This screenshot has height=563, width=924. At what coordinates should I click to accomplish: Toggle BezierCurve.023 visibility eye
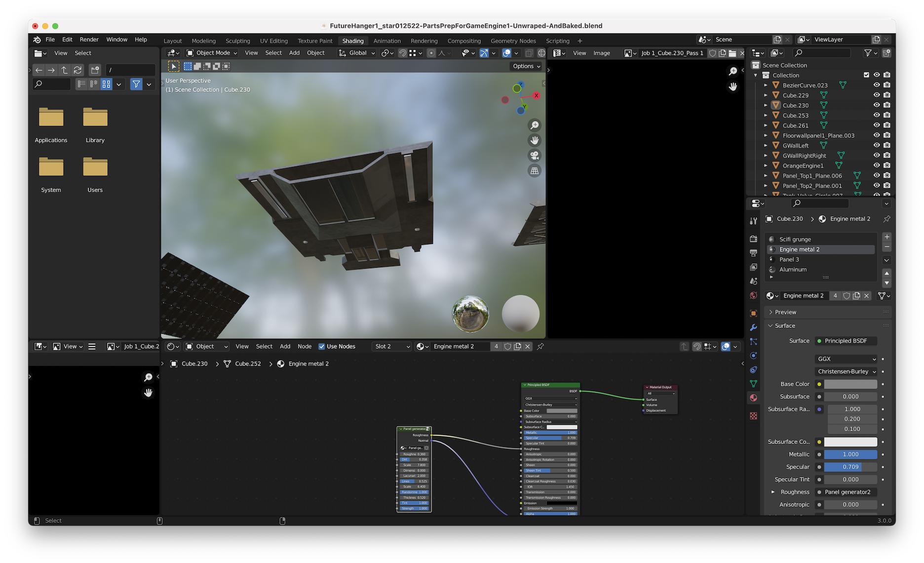(x=877, y=85)
